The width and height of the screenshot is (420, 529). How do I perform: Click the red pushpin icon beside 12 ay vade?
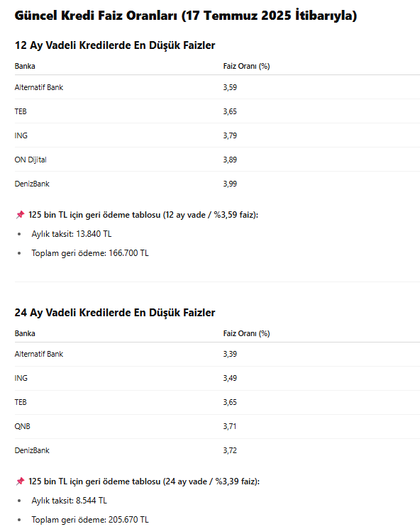[x=21, y=215]
